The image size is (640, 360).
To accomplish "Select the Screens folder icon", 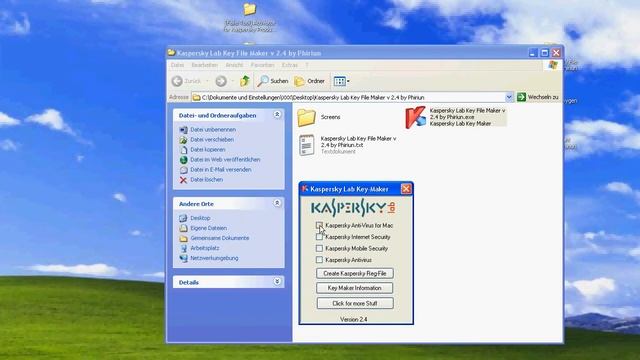I will pyautogui.click(x=307, y=118).
